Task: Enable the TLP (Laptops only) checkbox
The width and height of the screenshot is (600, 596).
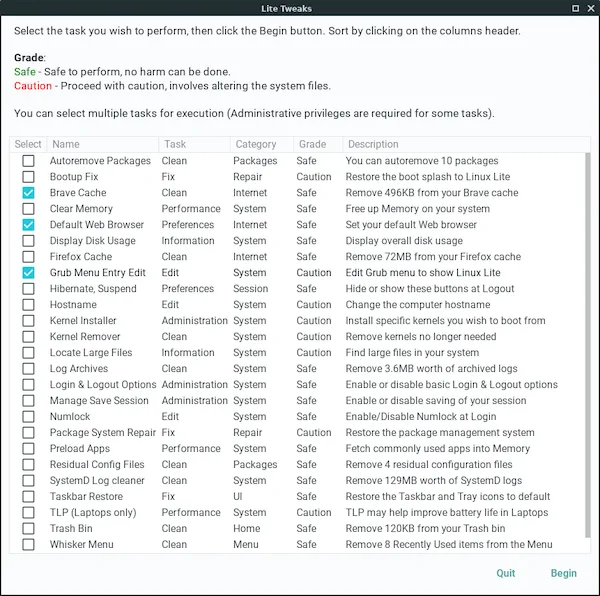Action: [28, 513]
